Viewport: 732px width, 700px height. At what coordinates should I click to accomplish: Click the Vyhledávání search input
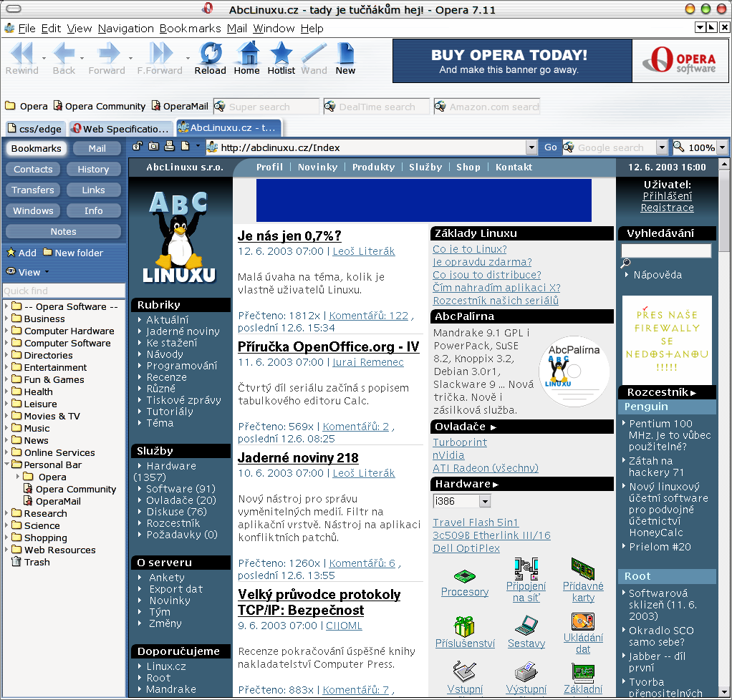[666, 251]
